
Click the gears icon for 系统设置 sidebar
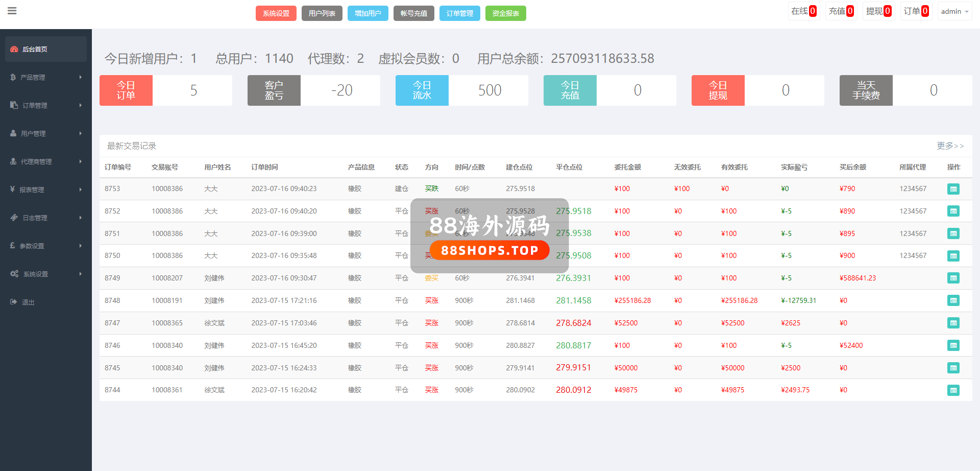14,274
